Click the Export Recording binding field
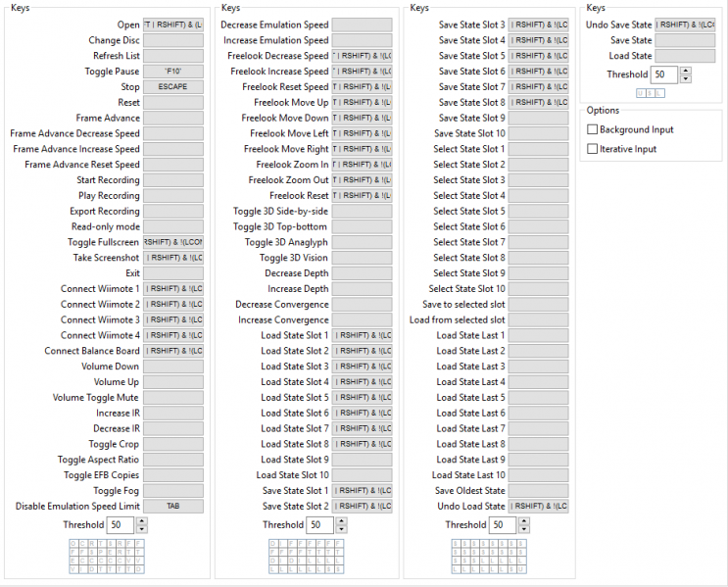The width and height of the screenshot is (728, 587). 173,212
